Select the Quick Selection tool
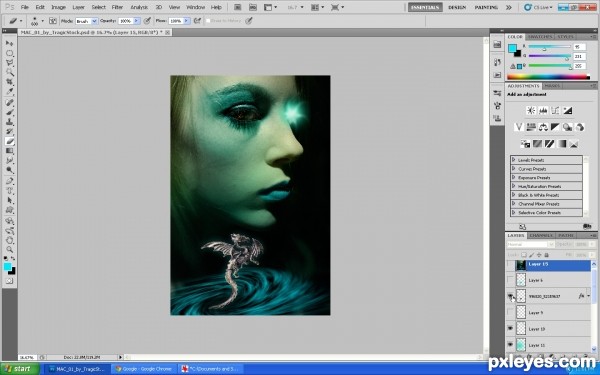This screenshot has width=600, height=375. point(10,72)
